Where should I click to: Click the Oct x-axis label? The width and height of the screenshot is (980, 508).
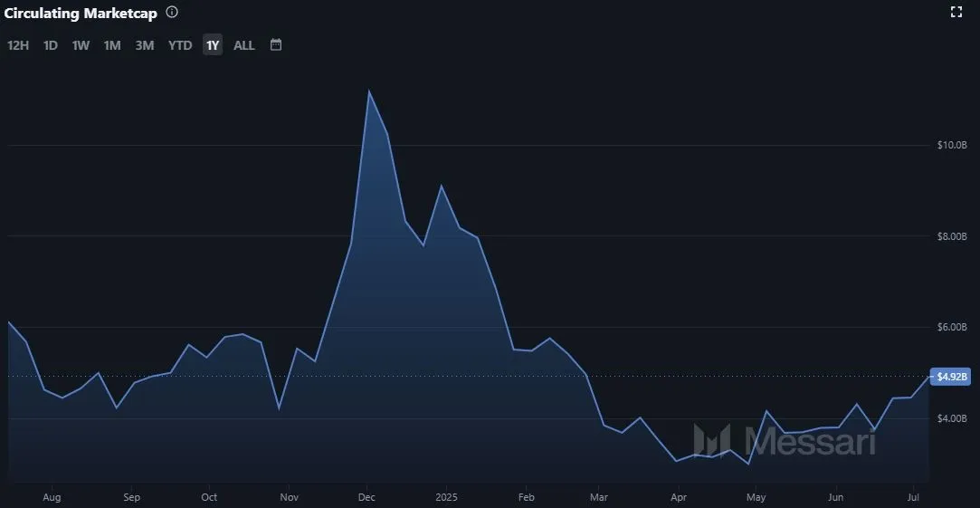tap(209, 497)
